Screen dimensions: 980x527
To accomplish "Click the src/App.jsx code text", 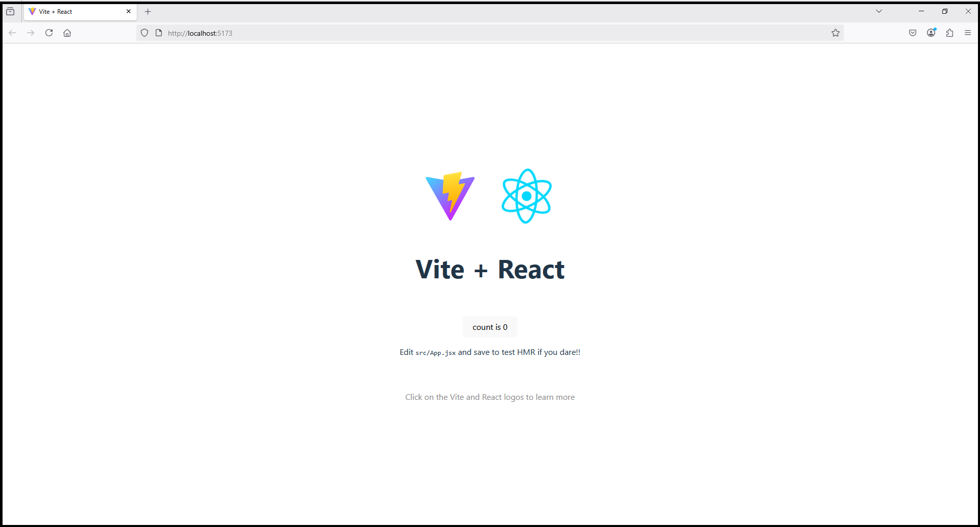I will (435, 353).
